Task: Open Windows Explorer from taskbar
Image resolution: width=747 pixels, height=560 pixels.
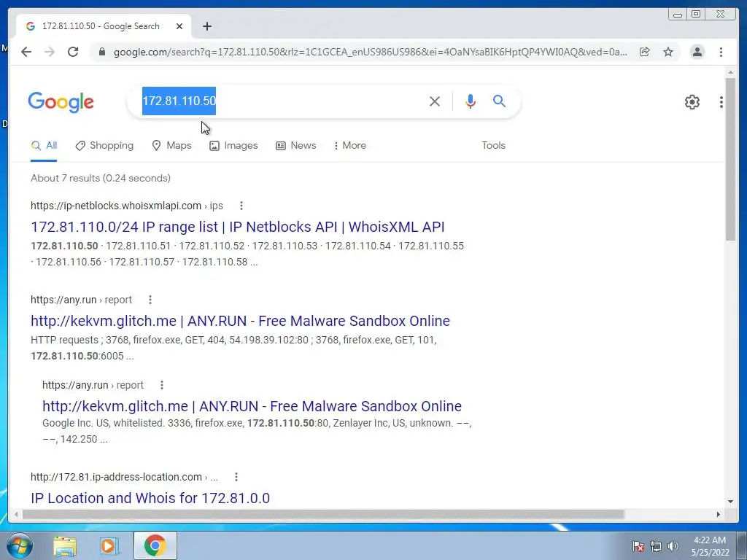Action: pyautogui.click(x=65, y=546)
